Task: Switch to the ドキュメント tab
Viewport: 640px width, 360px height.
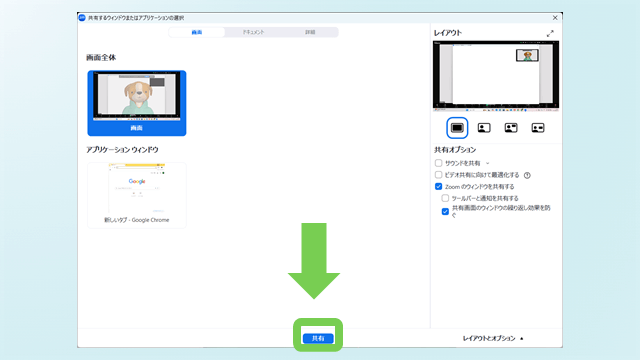Action: [x=253, y=32]
